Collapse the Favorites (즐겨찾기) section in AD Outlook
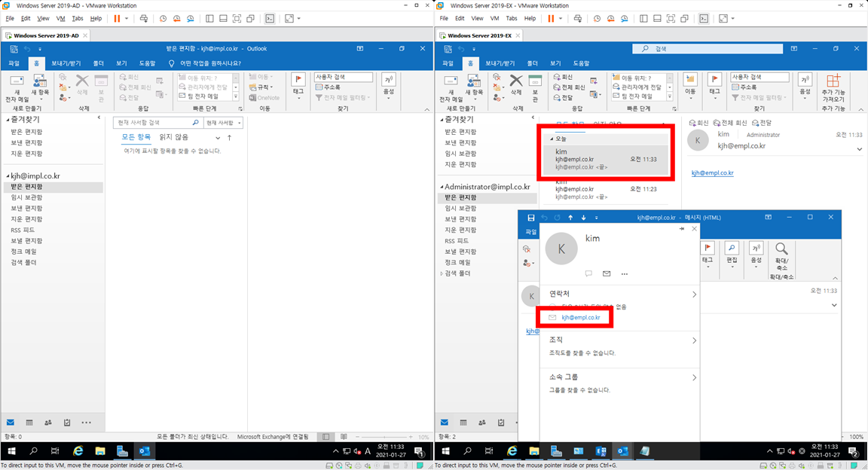 8,120
